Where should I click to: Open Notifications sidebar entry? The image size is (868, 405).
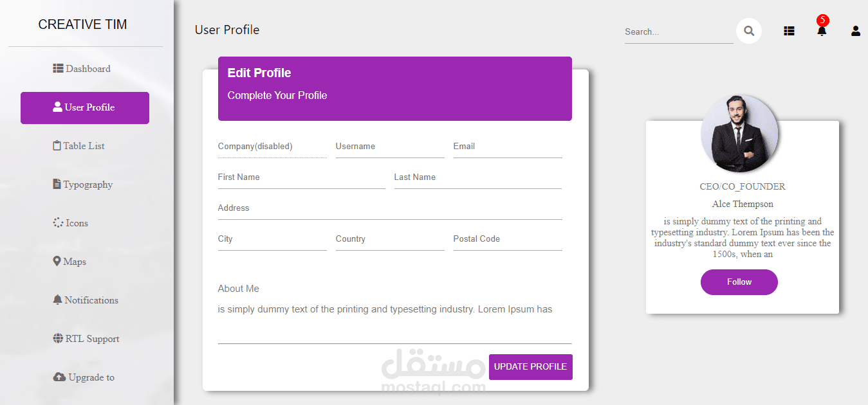[x=86, y=300]
